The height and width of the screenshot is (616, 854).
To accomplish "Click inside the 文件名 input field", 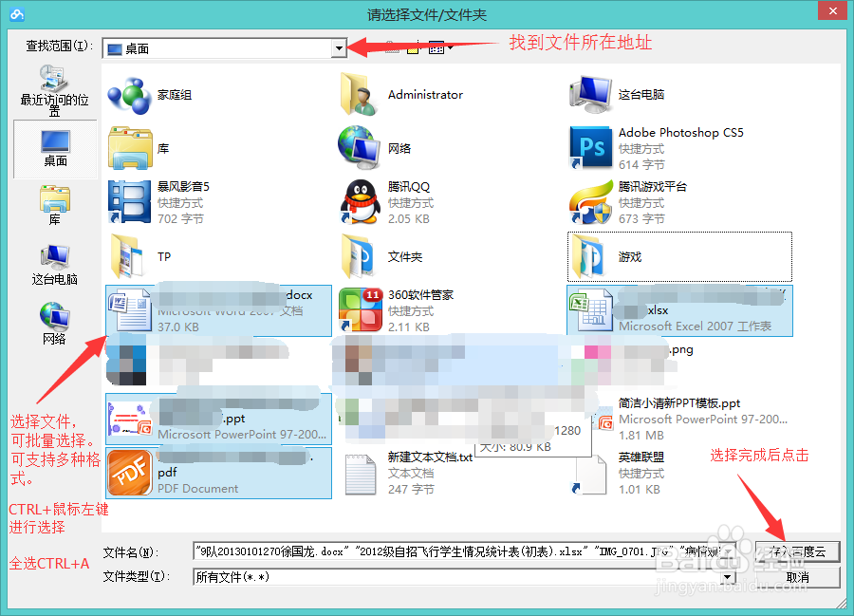I will tap(427, 551).
